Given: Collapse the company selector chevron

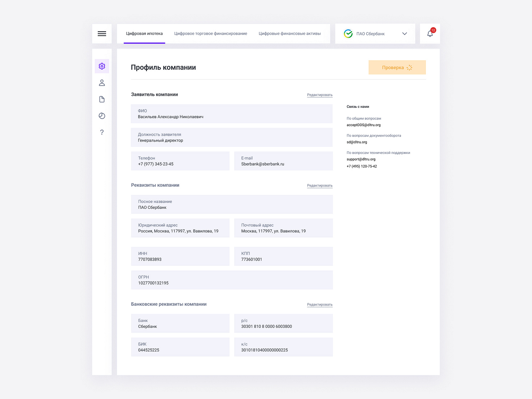Looking at the screenshot, I should click(x=404, y=34).
